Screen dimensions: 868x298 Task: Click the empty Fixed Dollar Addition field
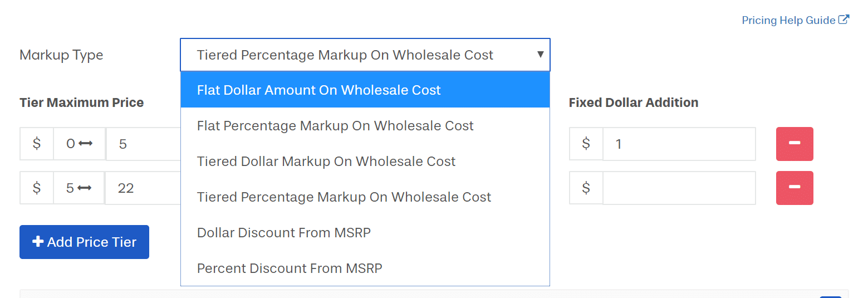pyautogui.click(x=679, y=188)
